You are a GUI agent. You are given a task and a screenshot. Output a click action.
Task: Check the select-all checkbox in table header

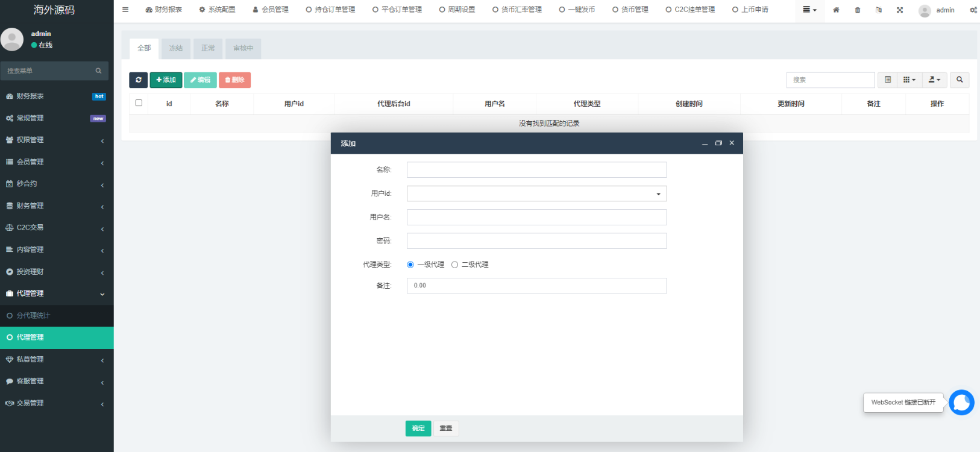[x=139, y=103]
